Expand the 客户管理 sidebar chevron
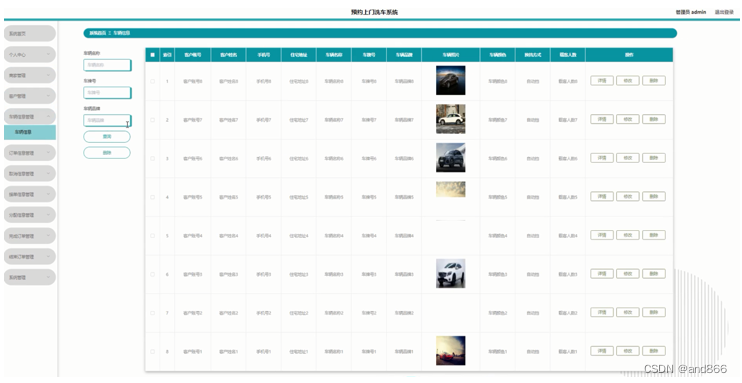742x383 pixels. click(48, 96)
